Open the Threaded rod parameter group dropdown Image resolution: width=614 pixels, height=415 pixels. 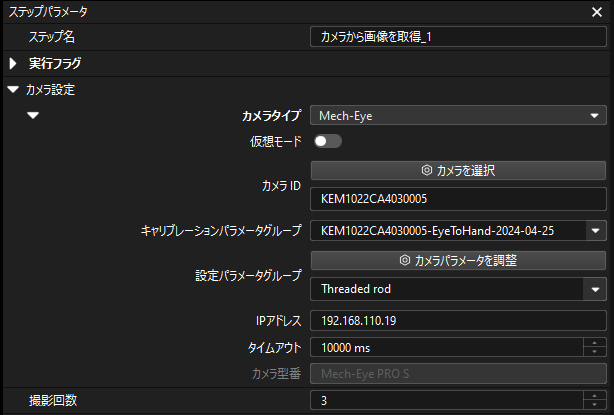[594, 290]
